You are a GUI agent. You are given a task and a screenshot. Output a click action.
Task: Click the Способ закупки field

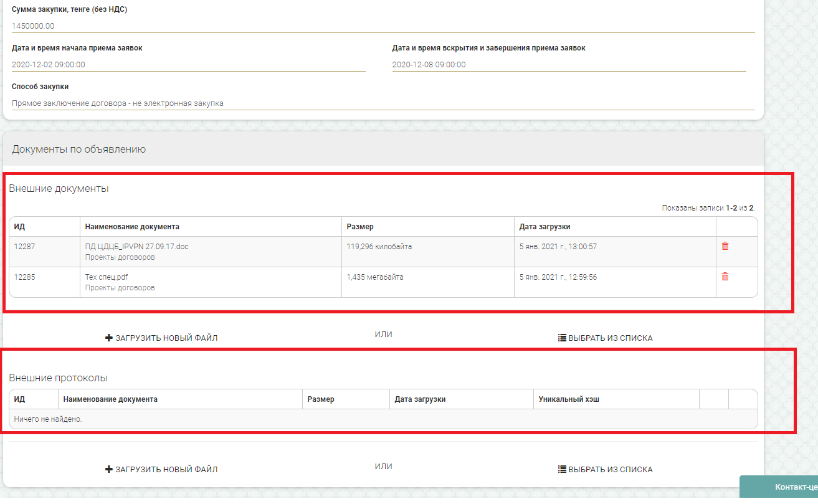(x=383, y=103)
